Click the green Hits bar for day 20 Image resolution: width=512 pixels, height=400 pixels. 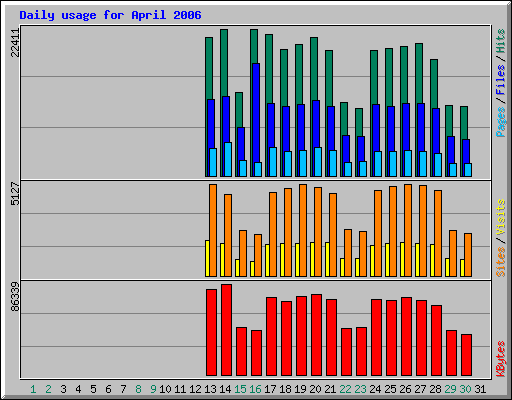pos(314,69)
